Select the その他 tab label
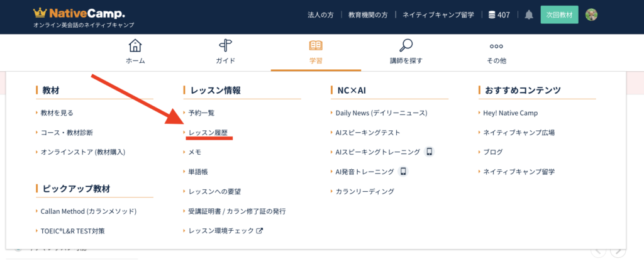This screenshot has height=261, width=644. [496, 61]
